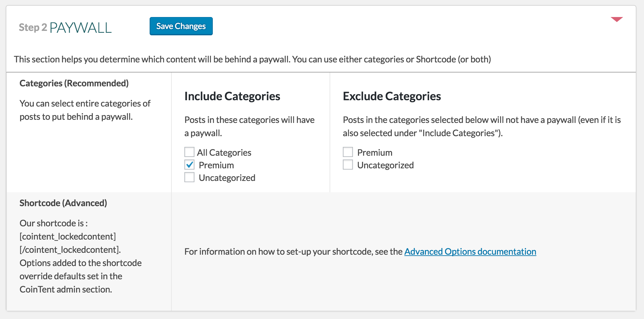Screen dimensions: 644x319
Task: Click the Exclude Categories heading
Action: (x=392, y=96)
